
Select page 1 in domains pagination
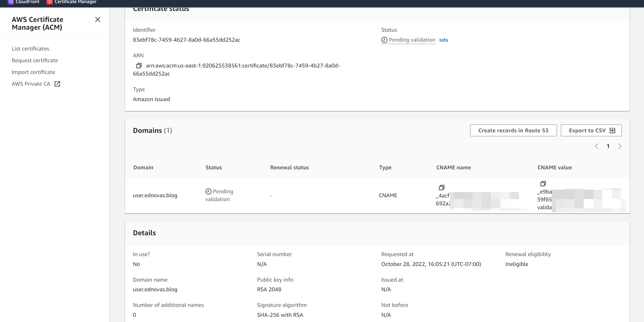tap(608, 146)
